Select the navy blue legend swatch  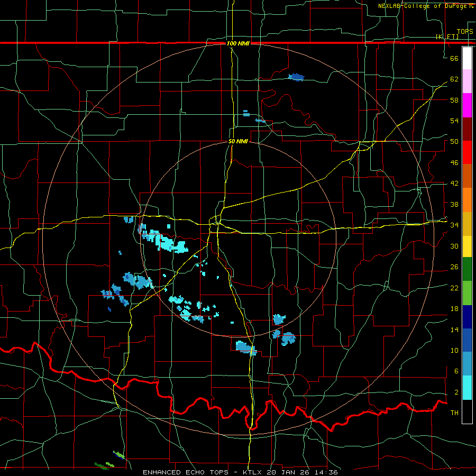pos(467,317)
